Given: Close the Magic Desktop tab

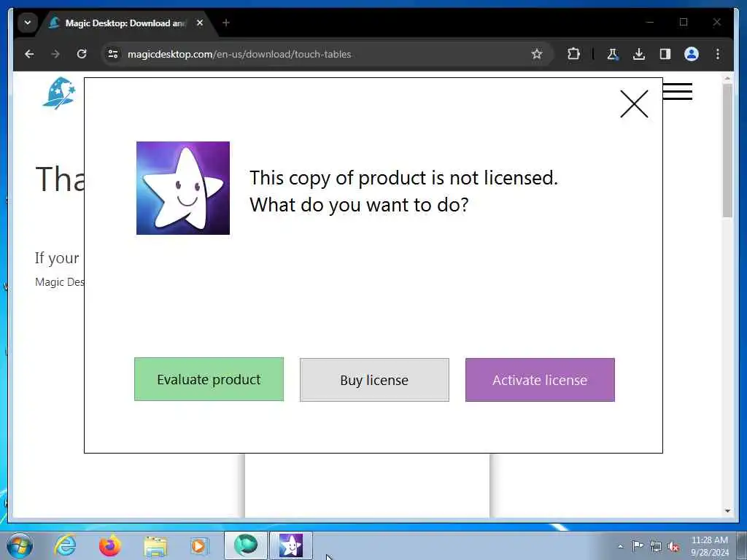Looking at the screenshot, I should pyautogui.click(x=200, y=23).
